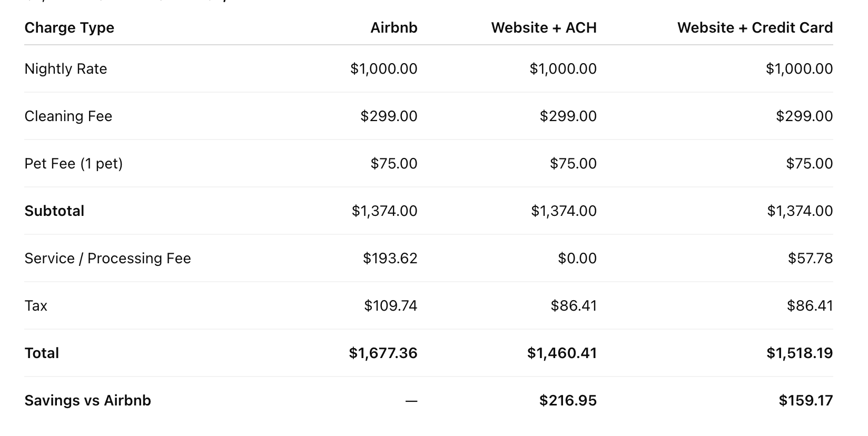The height and width of the screenshot is (436, 868).
Task: Select the Service / Processing Fee label
Action: click(107, 259)
